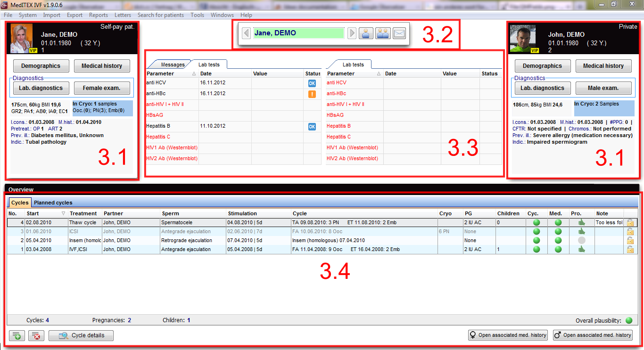This screenshot has height=350, width=644.
Task: Open couple view icon beside patient name
Action: (383, 33)
